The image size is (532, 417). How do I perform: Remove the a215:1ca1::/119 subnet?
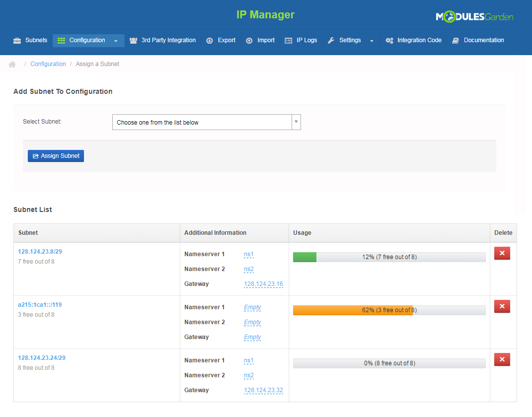point(502,307)
